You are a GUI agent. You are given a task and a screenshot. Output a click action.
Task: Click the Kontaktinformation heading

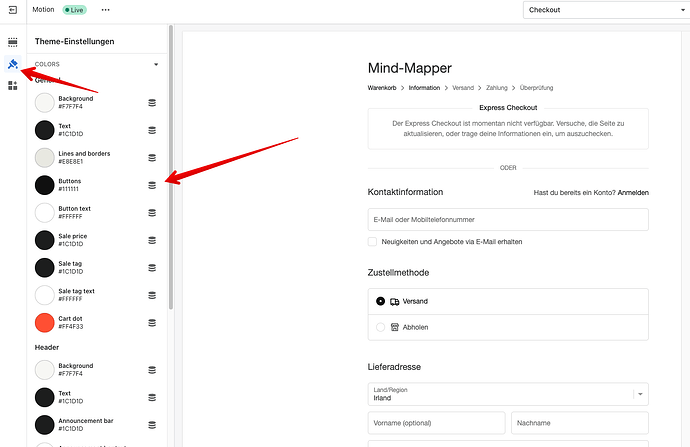[x=405, y=192]
